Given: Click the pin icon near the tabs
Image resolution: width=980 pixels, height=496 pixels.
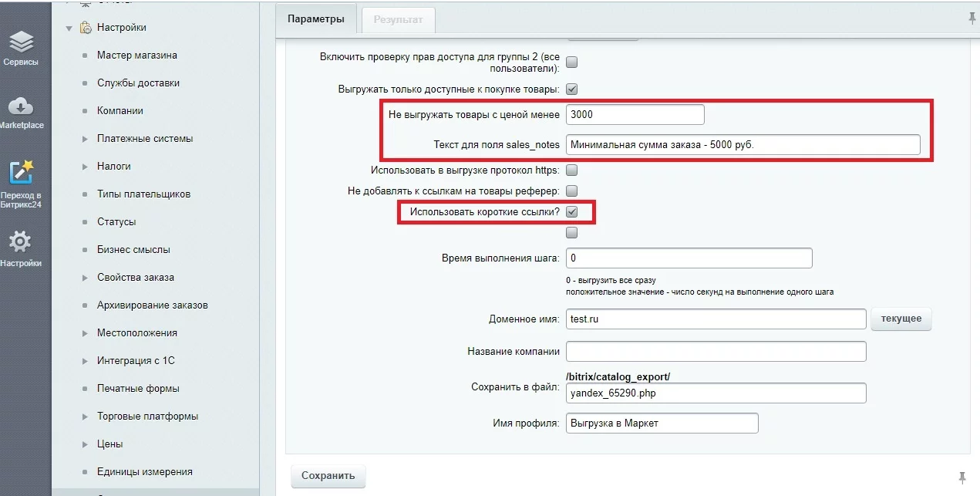Looking at the screenshot, I should [972, 19].
